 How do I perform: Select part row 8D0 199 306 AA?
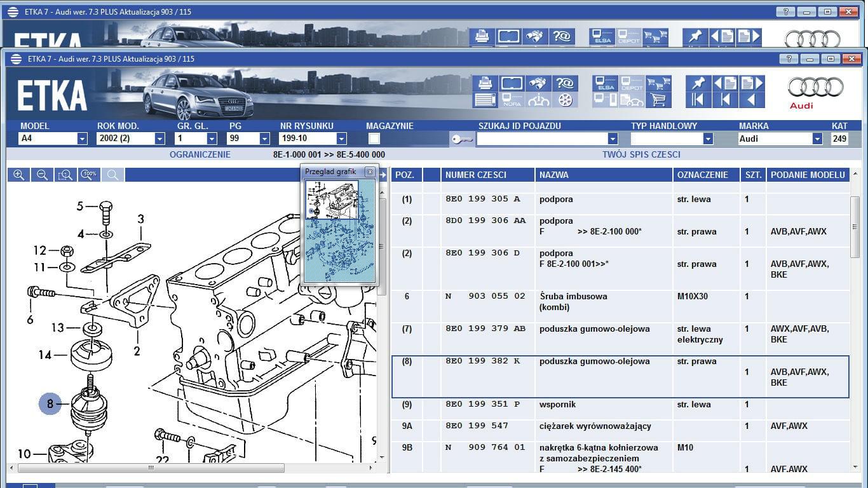click(620, 231)
